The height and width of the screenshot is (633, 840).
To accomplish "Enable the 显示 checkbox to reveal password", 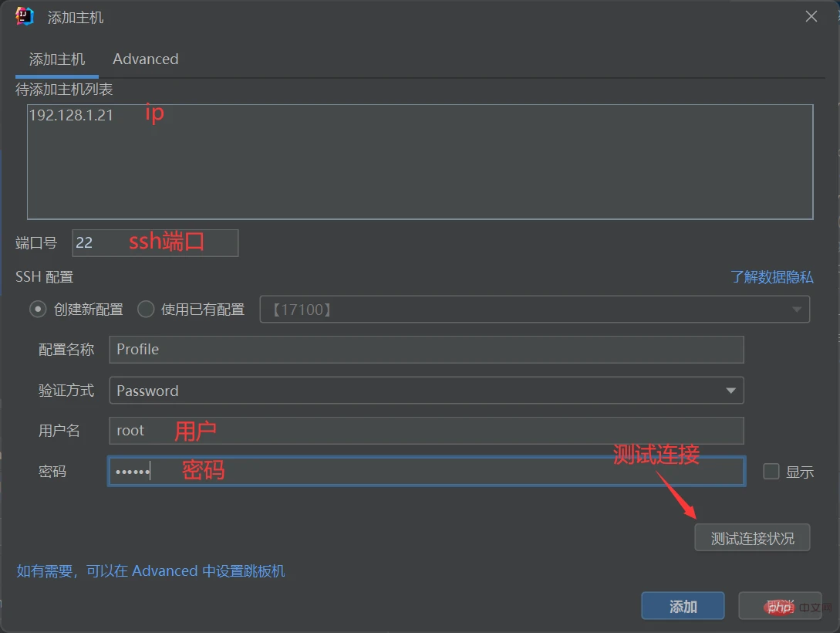I will pyautogui.click(x=771, y=471).
